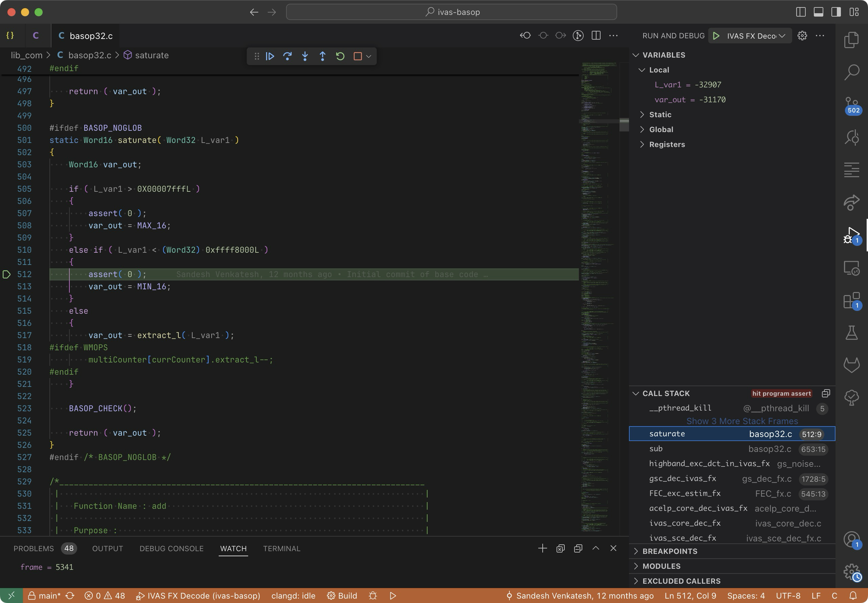The image size is (868, 603).
Task: Open the Search view in activity bar
Action: [x=851, y=72]
